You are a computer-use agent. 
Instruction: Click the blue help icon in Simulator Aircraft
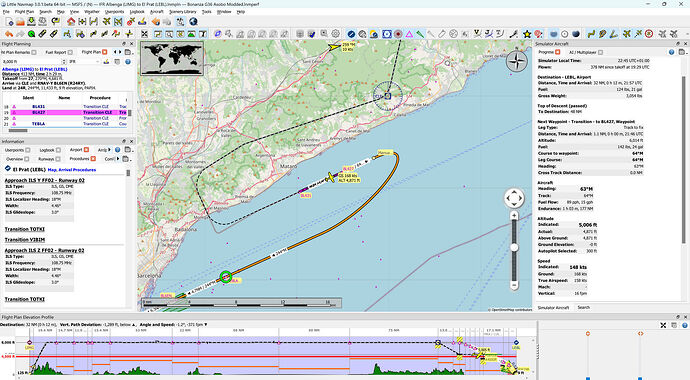[672, 52]
